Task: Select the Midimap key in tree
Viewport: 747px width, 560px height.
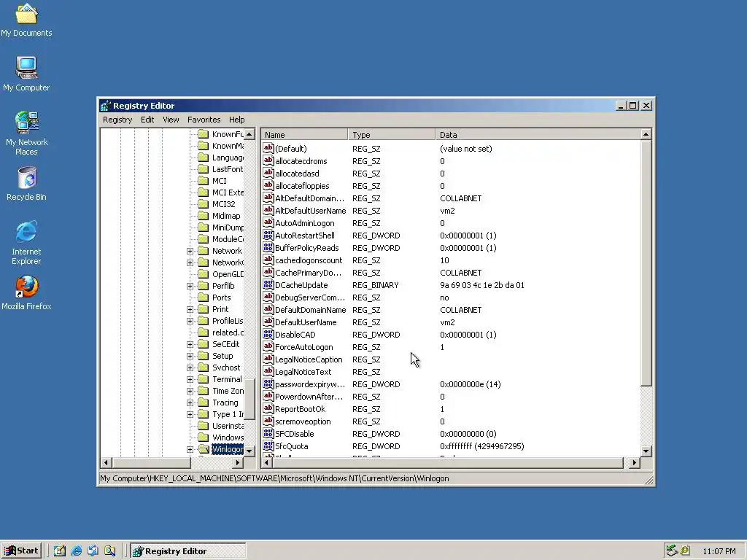Action: tap(226, 216)
